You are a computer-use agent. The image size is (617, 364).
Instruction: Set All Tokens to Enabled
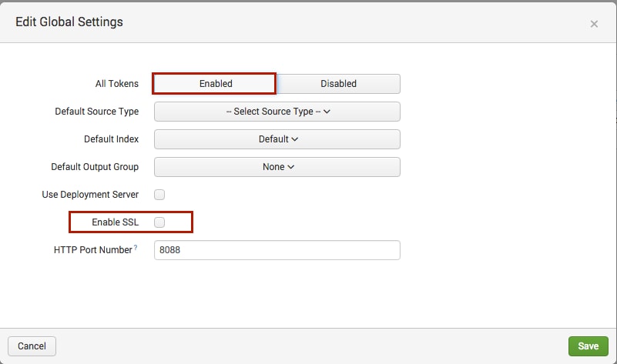tap(216, 84)
